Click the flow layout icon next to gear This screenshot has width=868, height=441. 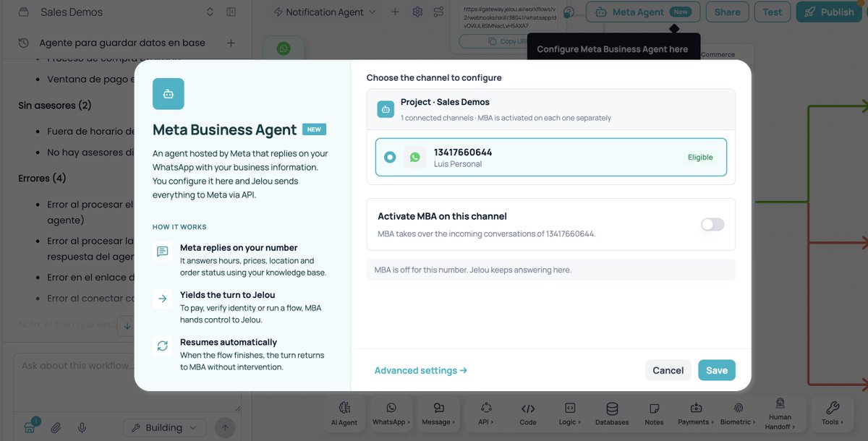click(x=439, y=12)
